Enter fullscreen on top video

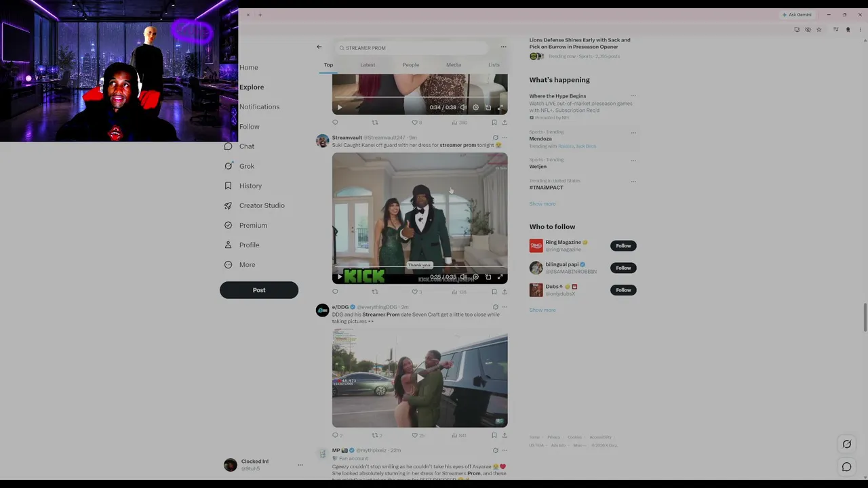500,107
